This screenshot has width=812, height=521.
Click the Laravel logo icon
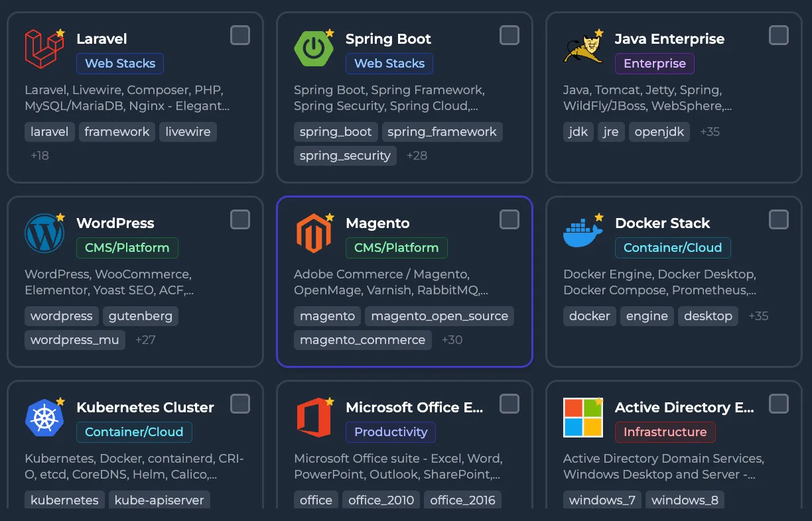pos(44,49)
